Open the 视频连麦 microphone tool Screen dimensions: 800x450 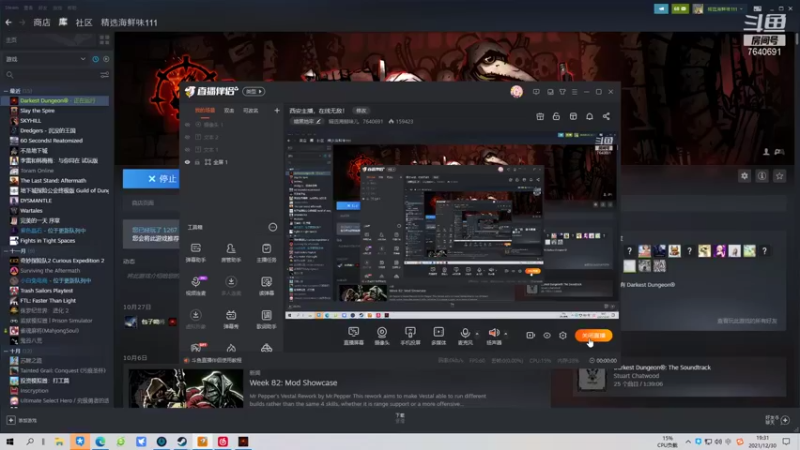[195, 286]
